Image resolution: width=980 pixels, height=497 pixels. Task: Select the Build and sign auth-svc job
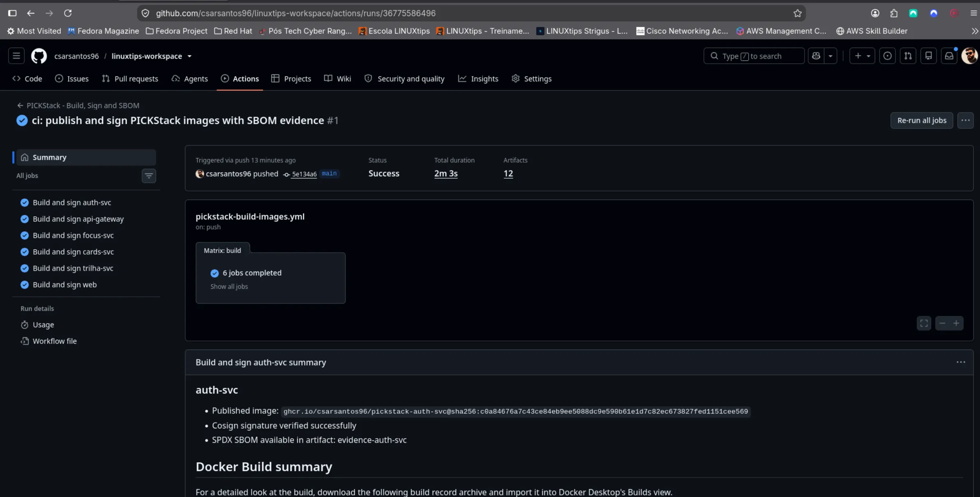click(x=72, y=202)
